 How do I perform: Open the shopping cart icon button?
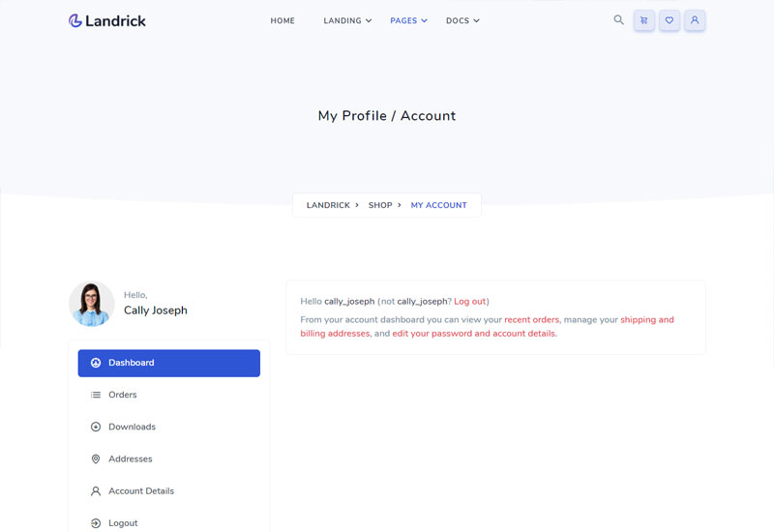644,20
